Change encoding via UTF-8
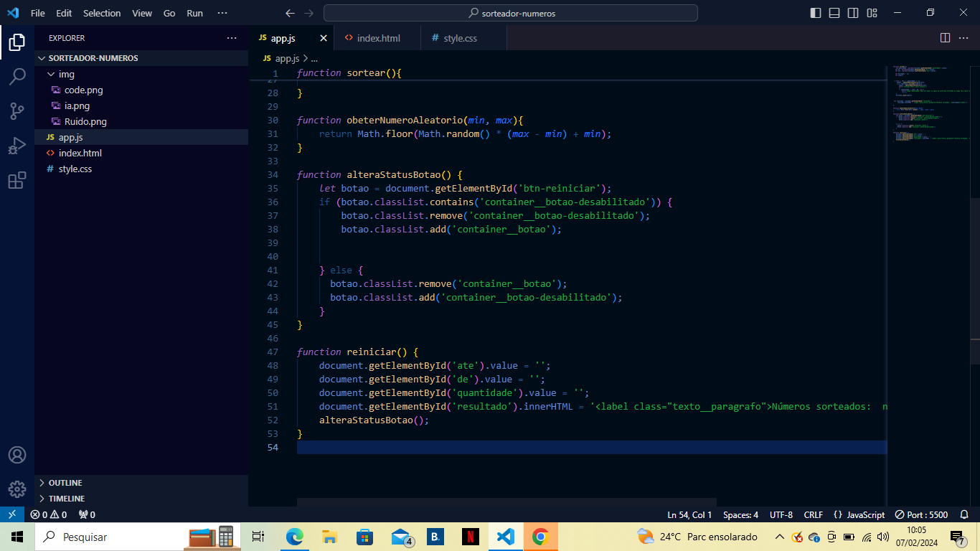This screenshot has height=551, width=980. click(x=781, y=514)
